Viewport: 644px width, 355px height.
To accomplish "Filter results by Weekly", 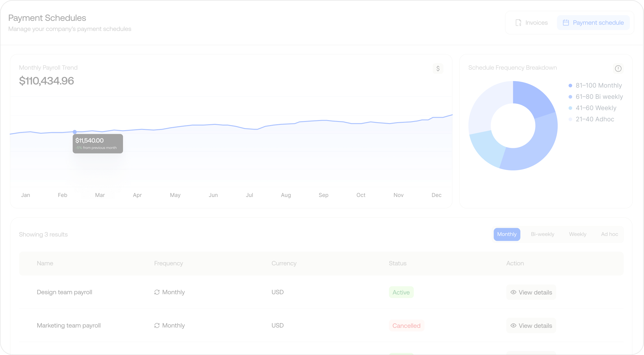I will (577, 234).
